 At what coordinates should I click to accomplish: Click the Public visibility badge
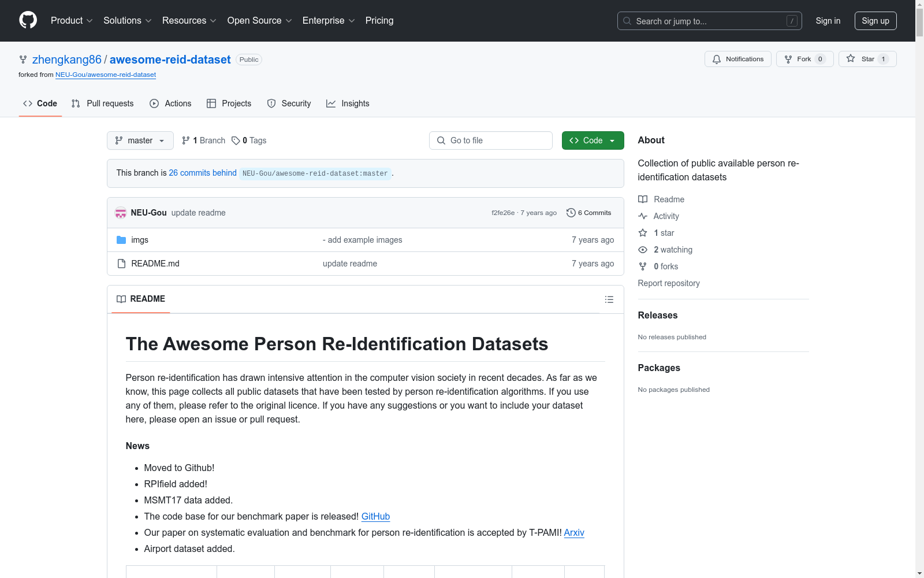[249, 60]
